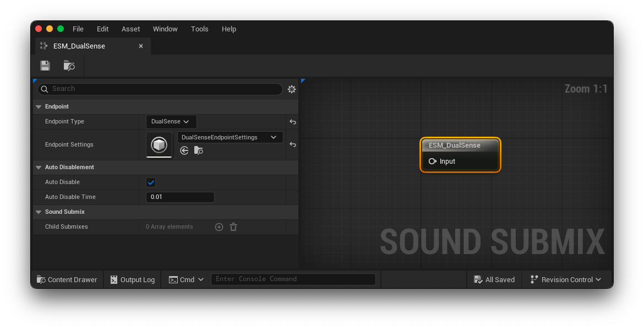Click the Endpoint Settings asset thumbnail
This screenshot has width=644, height=329.
159,144
